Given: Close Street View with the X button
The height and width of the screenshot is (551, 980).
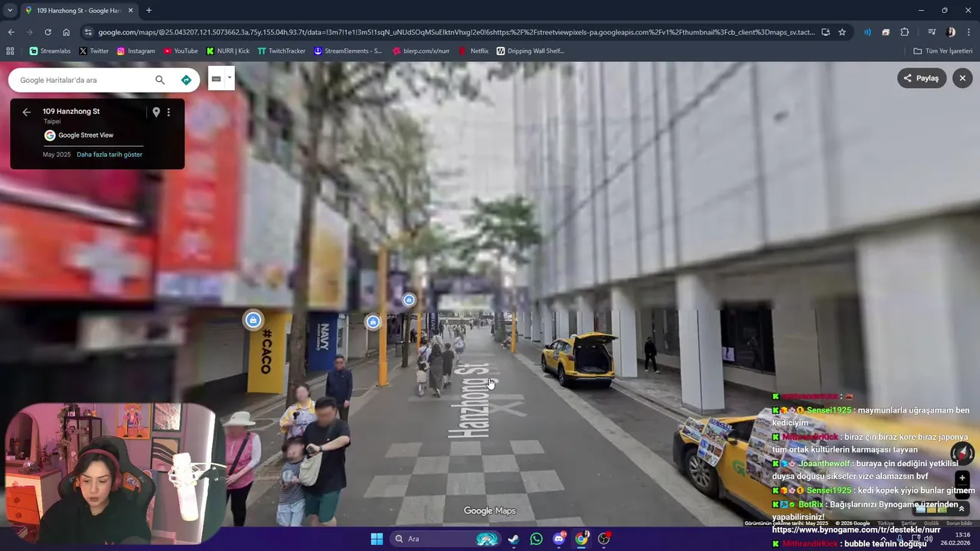Looking at the screenshot, I should point(962,78).
